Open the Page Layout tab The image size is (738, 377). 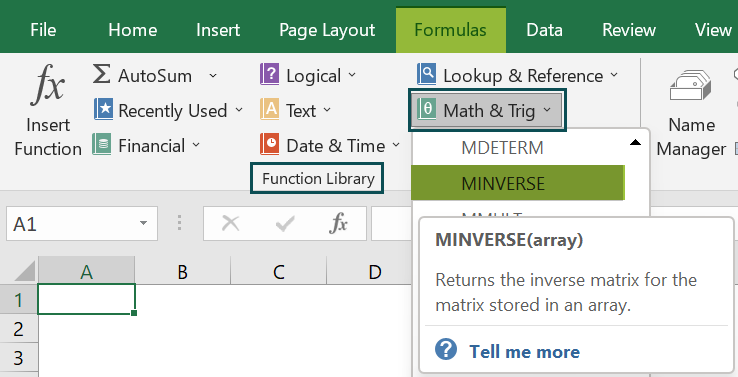point(327,31)
